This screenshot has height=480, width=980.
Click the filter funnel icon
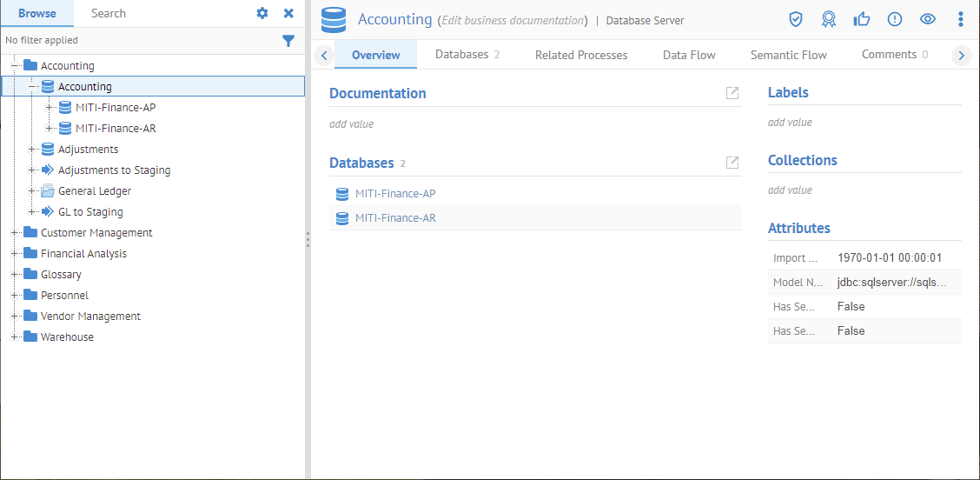point(288,41)
